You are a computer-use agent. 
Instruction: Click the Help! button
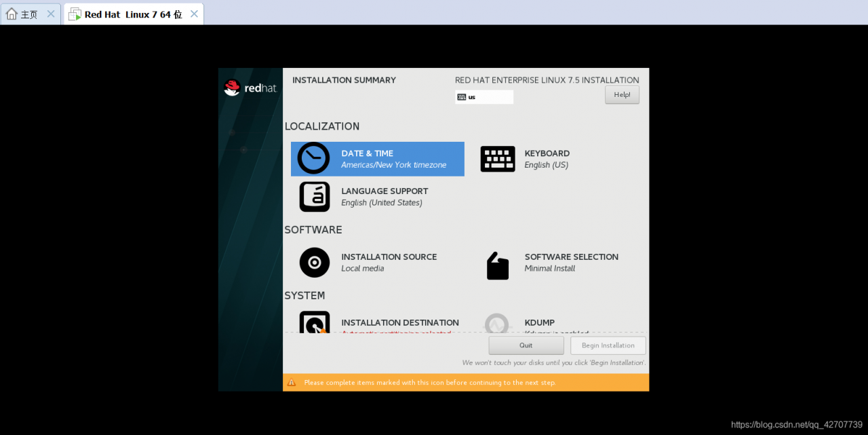(x=622, y=95)
